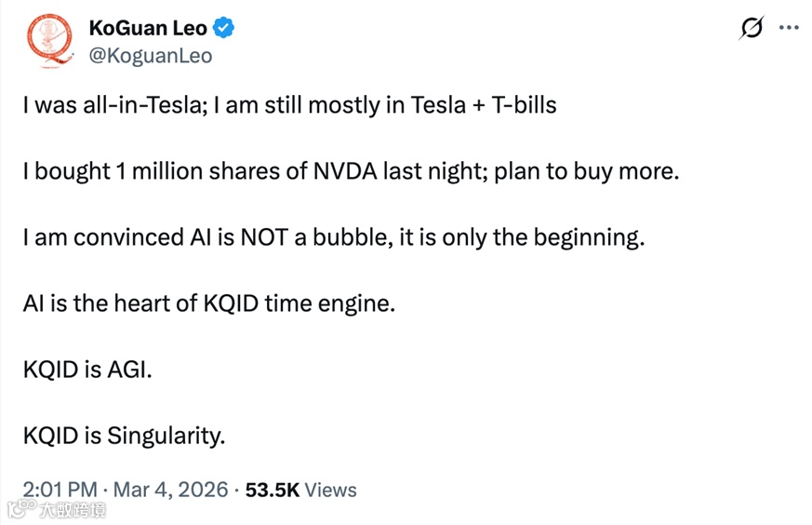The height and width of the screenshot is (525, 812).
Task: Click the @KoguanLeo handle
Action: [x=151, y=56]
